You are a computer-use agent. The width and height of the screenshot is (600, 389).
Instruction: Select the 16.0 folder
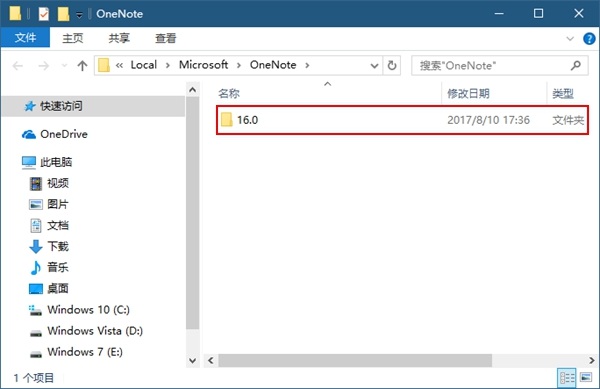click(x=402, y=120)
